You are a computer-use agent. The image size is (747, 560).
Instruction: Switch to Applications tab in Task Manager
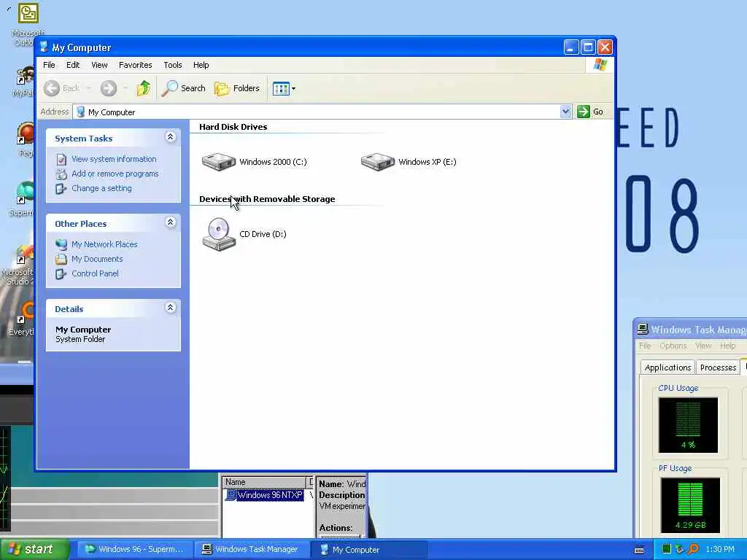[667, 367]
